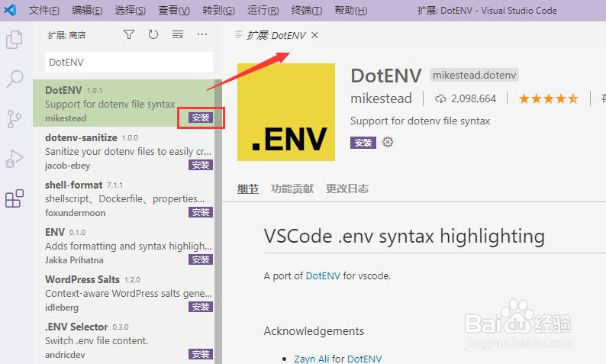Close the DotENV extension tab
Viewport: 606px width, 364px height.
315,35
